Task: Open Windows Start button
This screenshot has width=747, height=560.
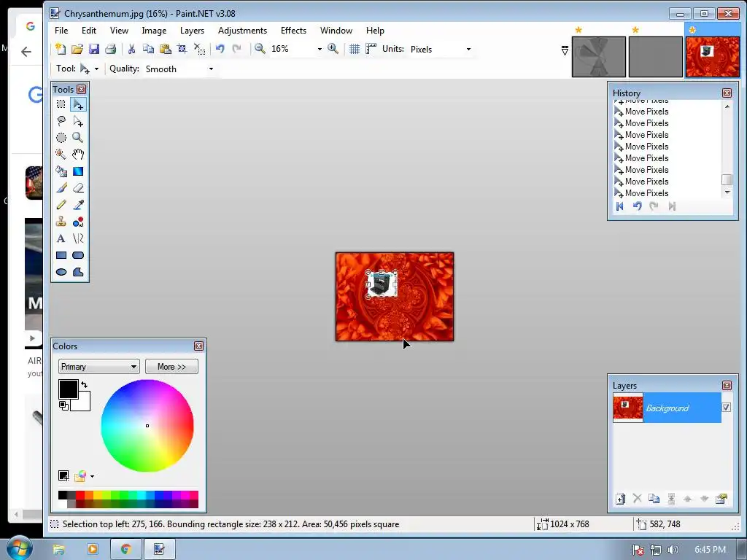Action: (19, 549)
